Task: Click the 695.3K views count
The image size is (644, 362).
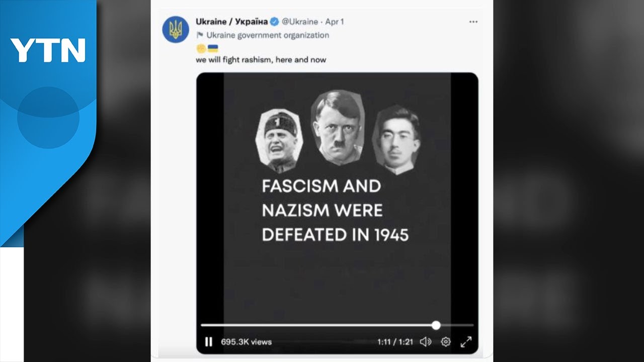Action: click(x=246, y=342)
